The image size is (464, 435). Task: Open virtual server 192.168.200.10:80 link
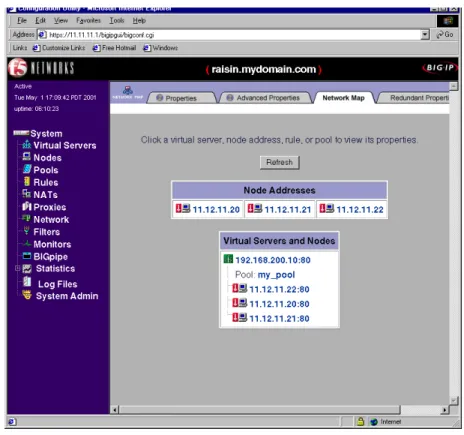(x=273, y=260)
